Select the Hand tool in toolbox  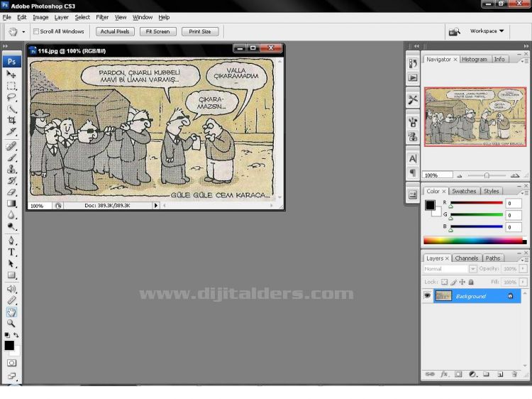point(11,312)
